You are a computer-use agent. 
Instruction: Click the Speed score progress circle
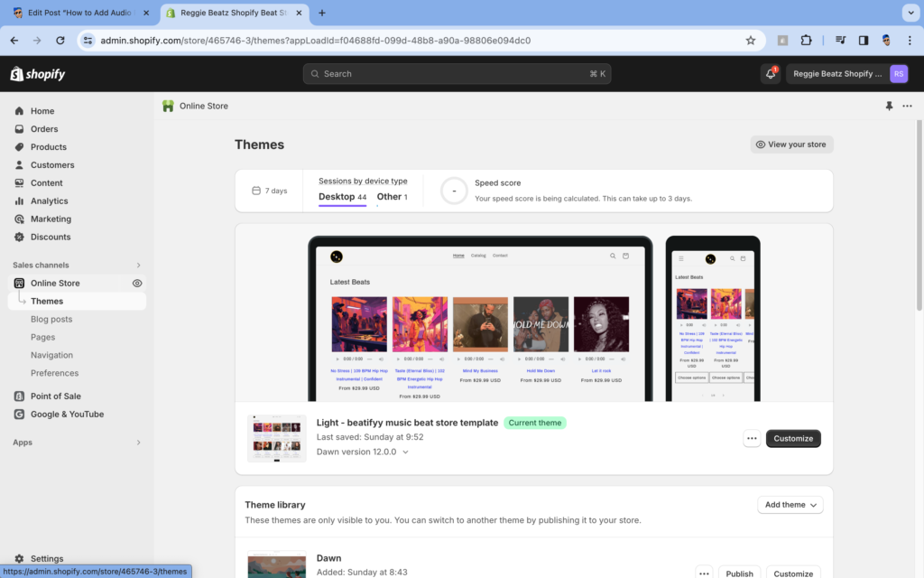point(453,190)
